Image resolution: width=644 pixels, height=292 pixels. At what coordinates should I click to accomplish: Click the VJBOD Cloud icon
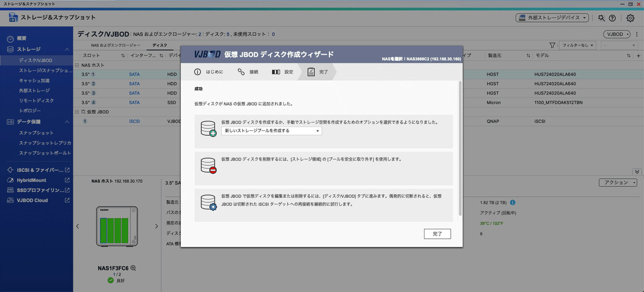coord(10,200)
